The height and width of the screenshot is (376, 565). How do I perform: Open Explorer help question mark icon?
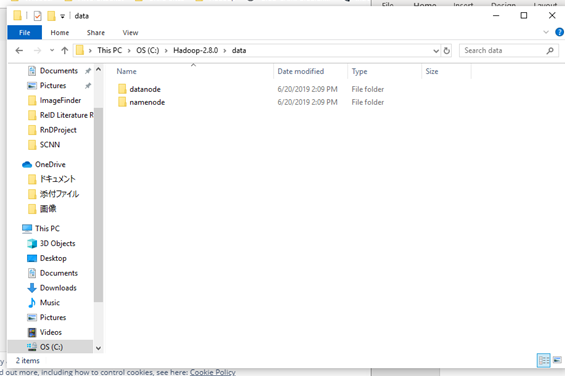click(x=560, y=32)
